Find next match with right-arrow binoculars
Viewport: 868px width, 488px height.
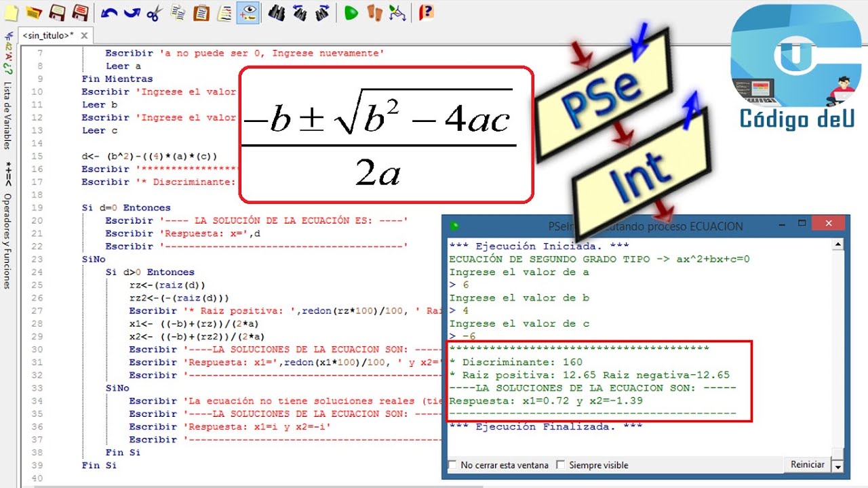click(322, 12)
